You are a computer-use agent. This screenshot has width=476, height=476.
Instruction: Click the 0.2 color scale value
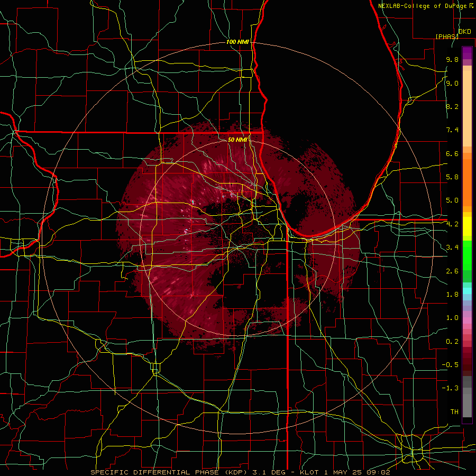[452, 341]
